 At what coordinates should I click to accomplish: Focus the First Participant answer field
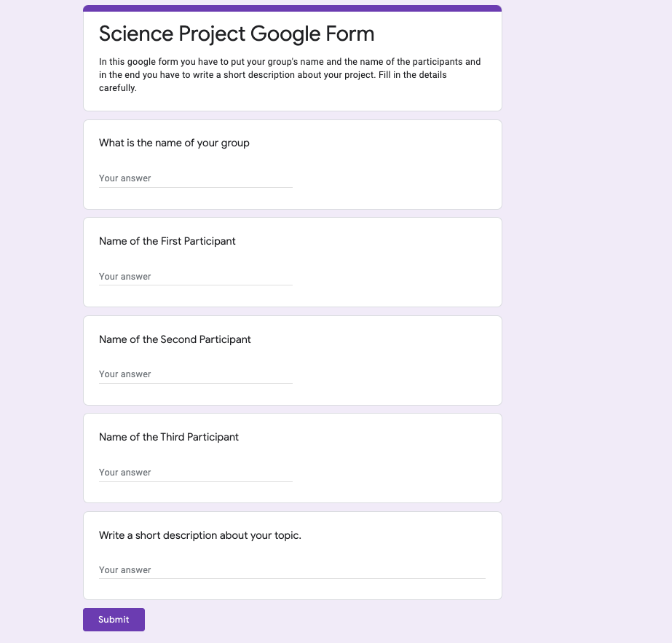coord(195,277)
